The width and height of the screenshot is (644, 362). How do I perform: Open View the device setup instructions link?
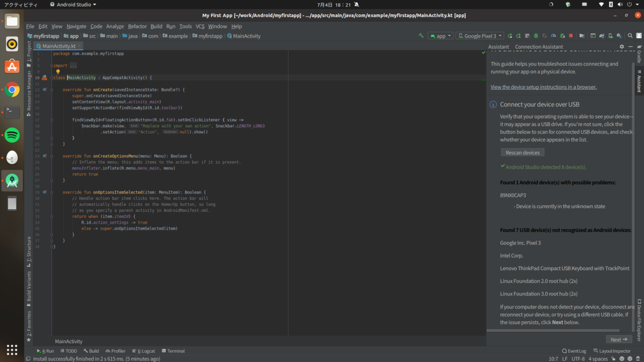pyautogui.click(x=543, y=87)
